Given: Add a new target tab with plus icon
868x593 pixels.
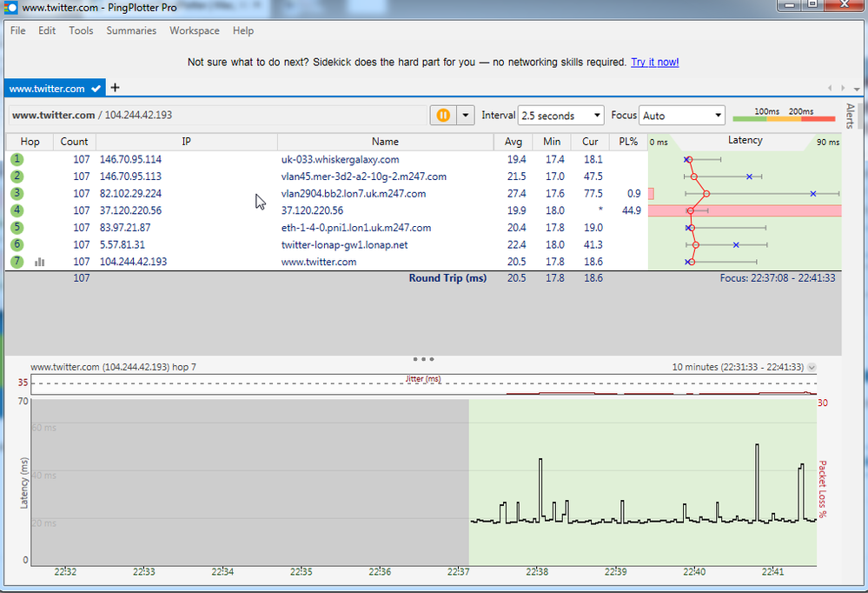Looking at the screenshot, I should [115, 88].
